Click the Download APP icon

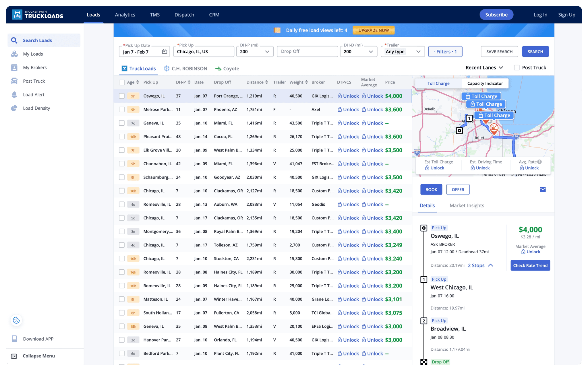pyautogui.click(x=14, y=339)
